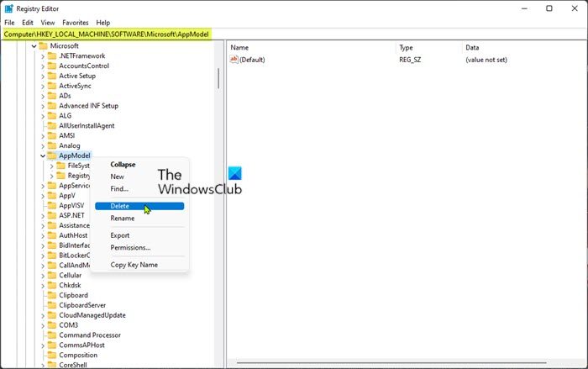This screenshot has height=369, width=588.
Task: Click the ClipboardServer folder icon
Action: click(x=52, y=305)
